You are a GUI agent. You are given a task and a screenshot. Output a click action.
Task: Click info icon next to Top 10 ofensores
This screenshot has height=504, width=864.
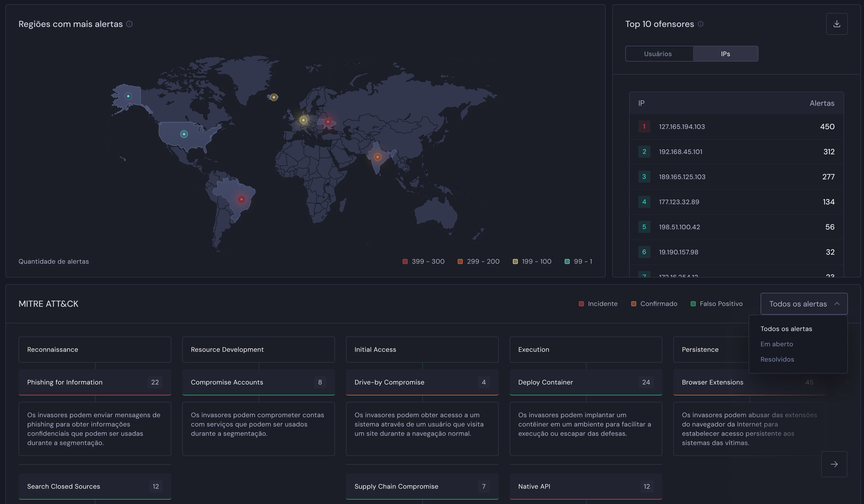(701, 24)
